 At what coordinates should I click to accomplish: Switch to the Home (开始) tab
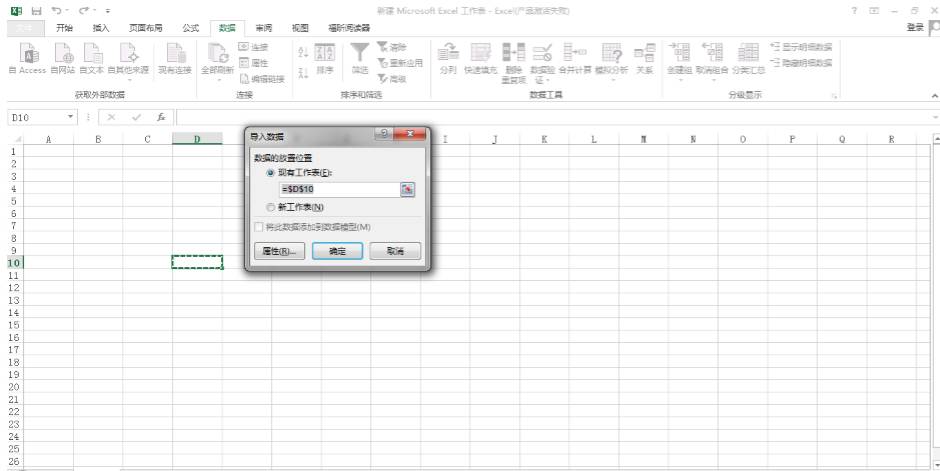[x=64, y=28]
